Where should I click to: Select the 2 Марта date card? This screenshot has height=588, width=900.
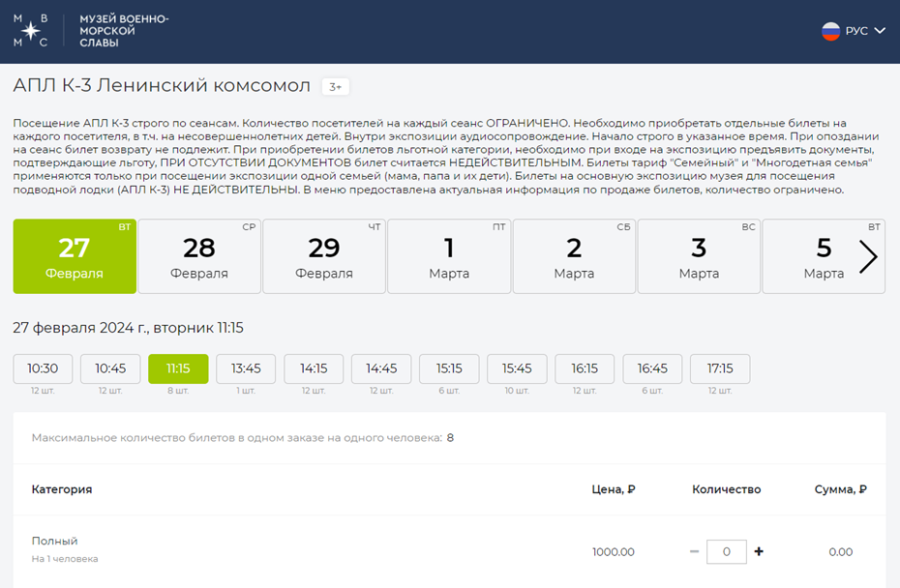pos(574,256)
